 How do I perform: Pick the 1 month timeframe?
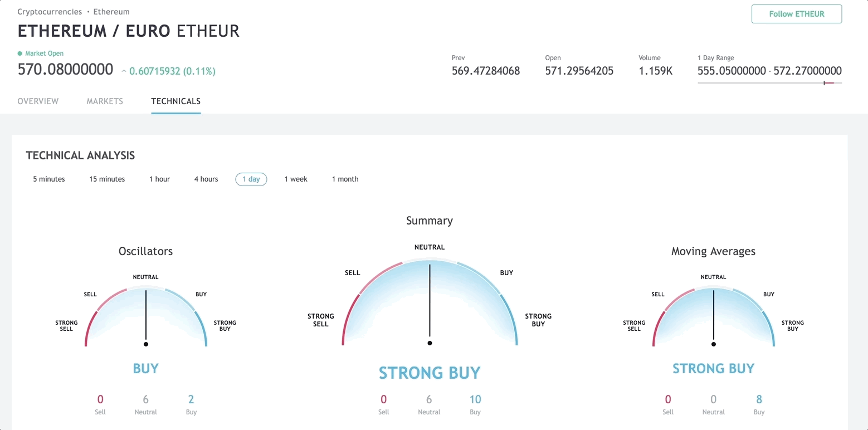[345, 179]
